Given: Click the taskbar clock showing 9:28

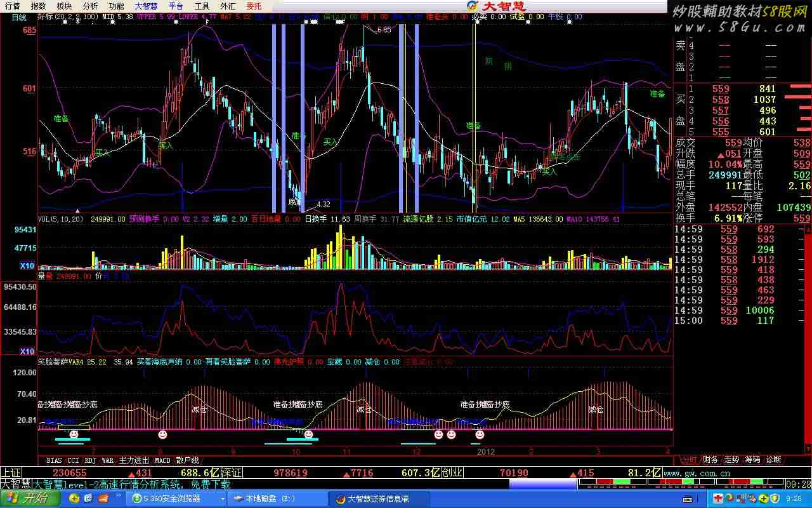Looking at the screenshot, I should (795, 499).
